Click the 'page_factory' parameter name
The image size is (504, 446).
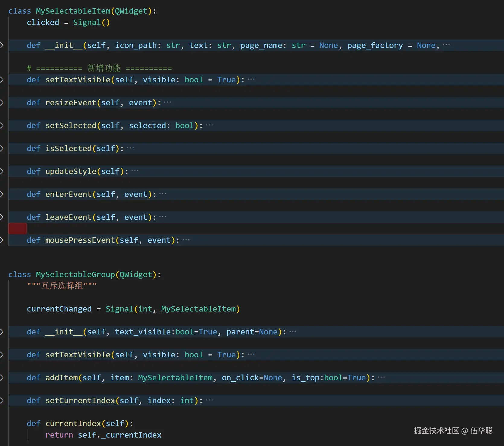tap(375, 45)
